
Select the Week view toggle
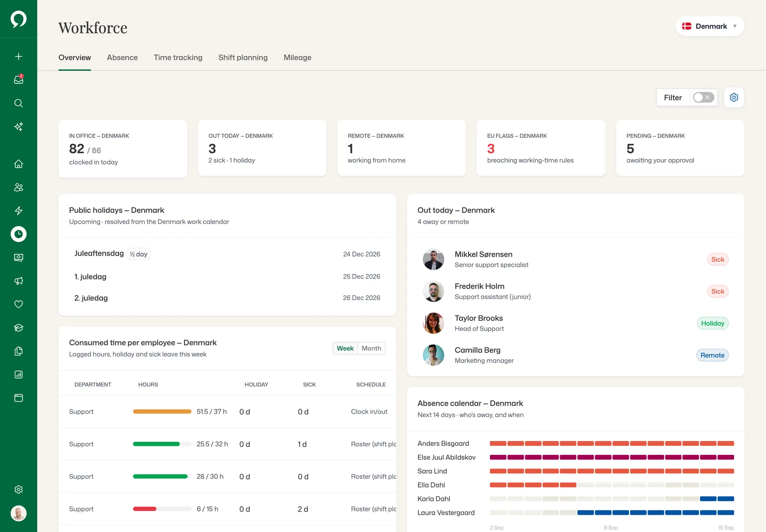coord(345,348)
